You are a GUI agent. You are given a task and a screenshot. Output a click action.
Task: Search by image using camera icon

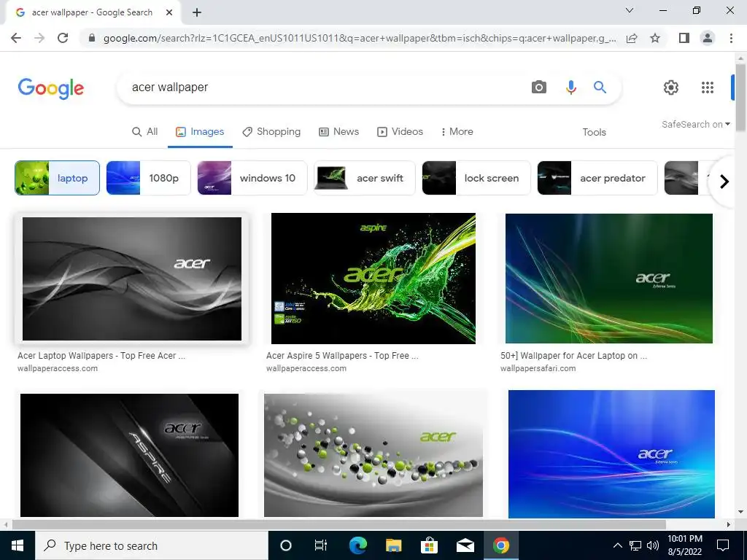(539, 87)
